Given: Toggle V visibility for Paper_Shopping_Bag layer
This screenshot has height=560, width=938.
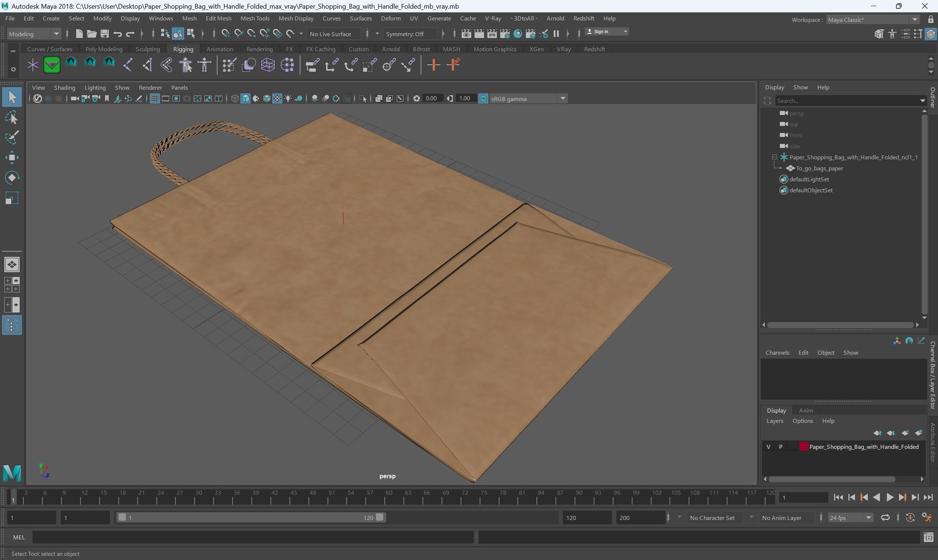Looking at the screenshot, I should pos(768,446).
